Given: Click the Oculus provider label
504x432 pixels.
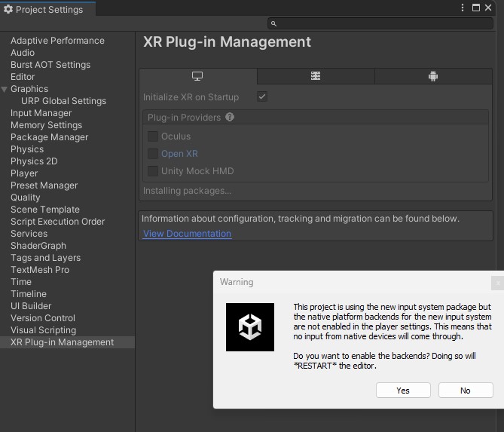Looking at the screenshot, I should pyautogui.click(x=176, y=136).
